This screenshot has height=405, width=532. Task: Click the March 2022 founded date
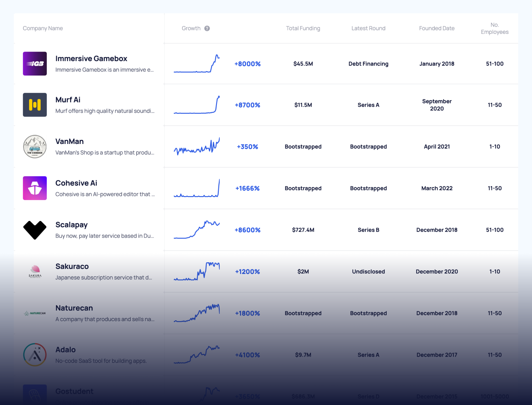pos(437,189)
